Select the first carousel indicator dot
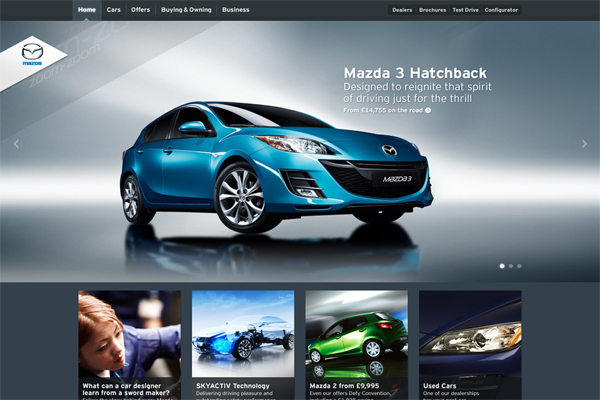This screenshot has height=400, width=600. pyautogui.click(x=501, y=266)
